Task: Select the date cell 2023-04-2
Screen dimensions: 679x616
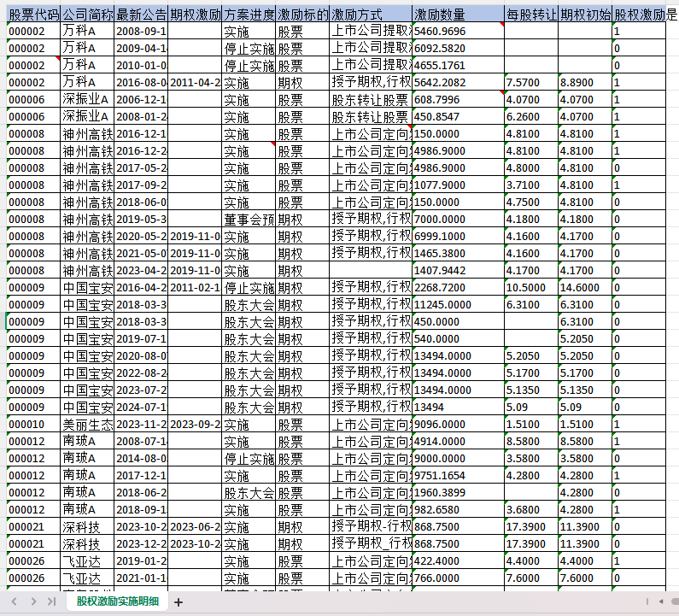Action: click(x=141, y=270)
